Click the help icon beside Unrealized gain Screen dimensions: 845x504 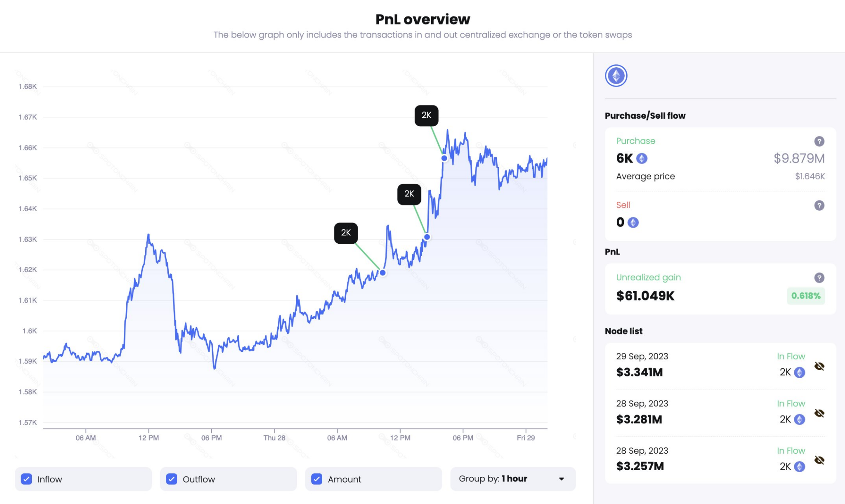pos(819,278)
